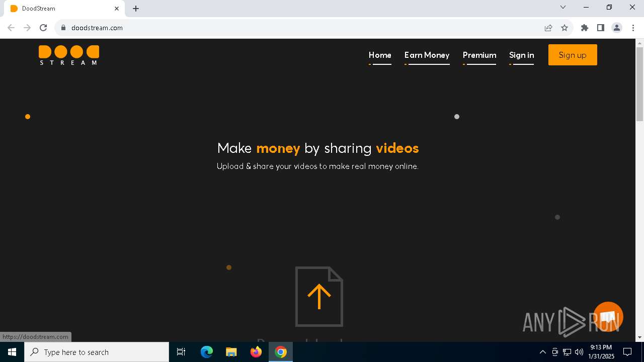The image size is (644, 362).
Task: Click the 'Make money by sharing videos' headline
Action: click(318, 148)
